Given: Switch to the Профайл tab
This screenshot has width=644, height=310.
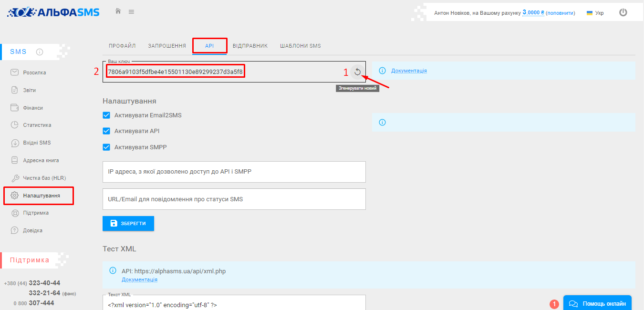Looking at the screenshot, I should 122,46.
